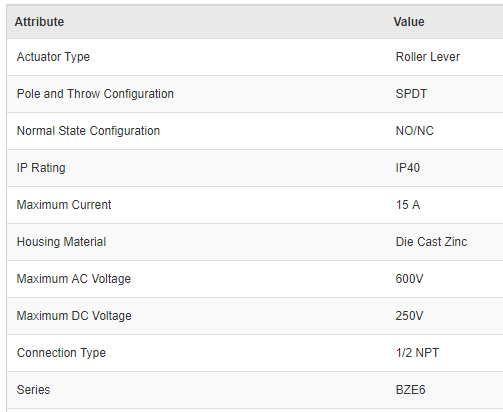Select the Maximum Current label

click(x=64, y=205)
